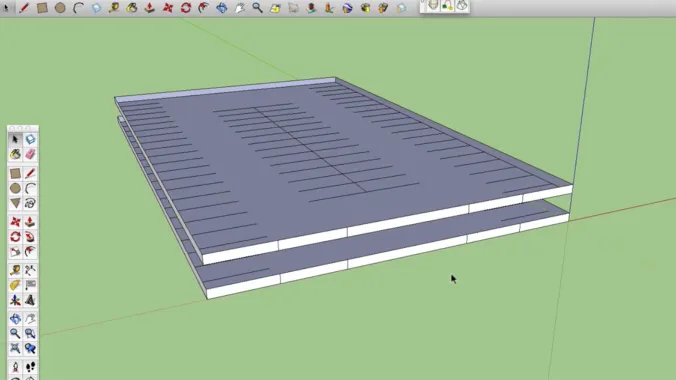Activate the Arc tool in top toolbar
This screenshot has height=380, width=676.
pos(78,7)
